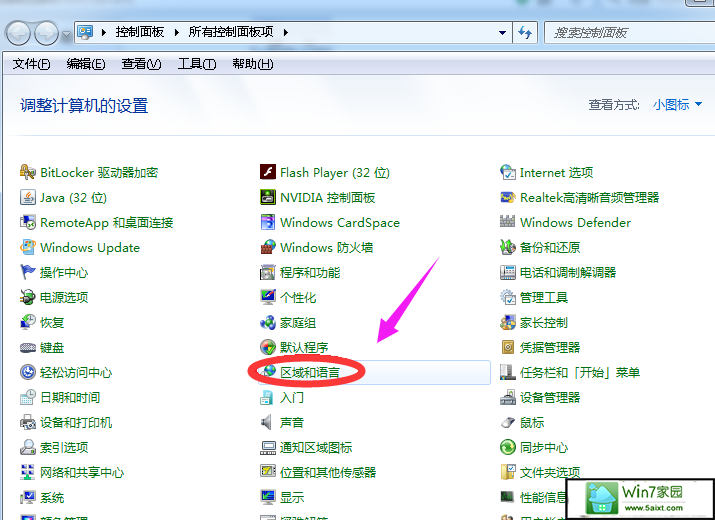715x520 pixels.
Task: Click the control panel icon in address bar
Action: [x=85, y=32]
